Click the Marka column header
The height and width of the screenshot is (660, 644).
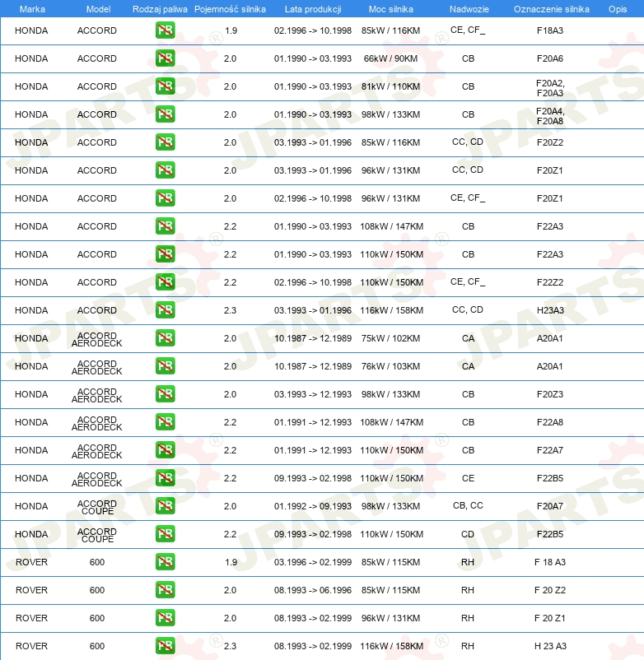click(x=32, y=9)
